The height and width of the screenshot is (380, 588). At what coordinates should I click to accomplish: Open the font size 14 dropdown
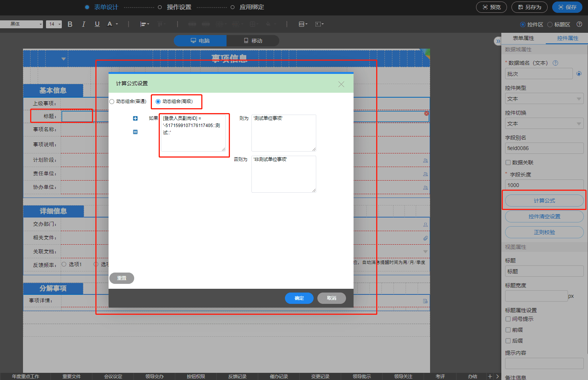(54, 24)
